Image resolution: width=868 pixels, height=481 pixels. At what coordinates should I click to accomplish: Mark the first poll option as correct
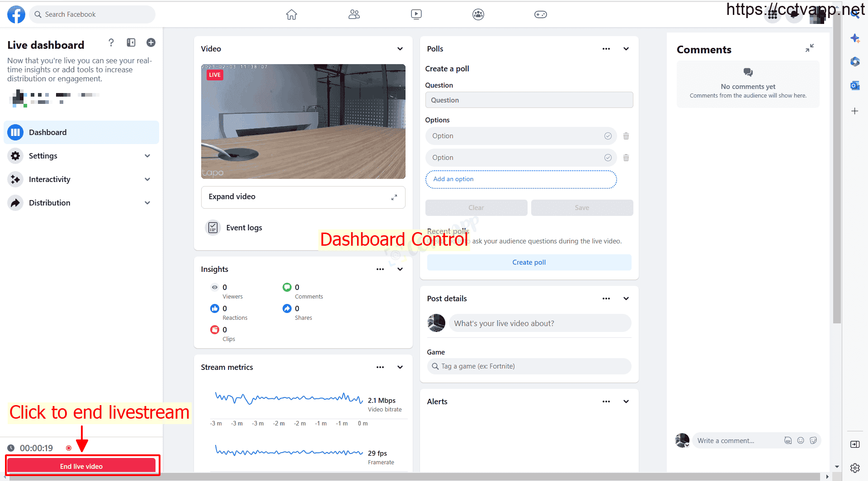[608, 136]
